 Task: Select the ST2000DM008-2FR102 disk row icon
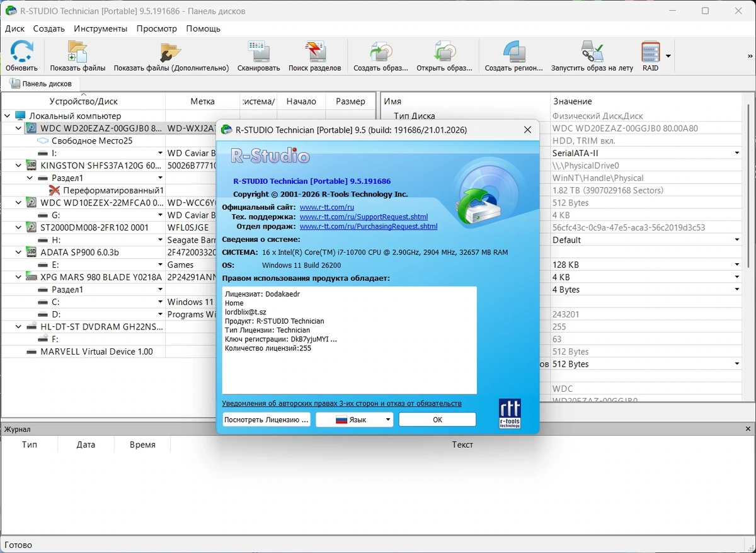[x=31, y=227]
